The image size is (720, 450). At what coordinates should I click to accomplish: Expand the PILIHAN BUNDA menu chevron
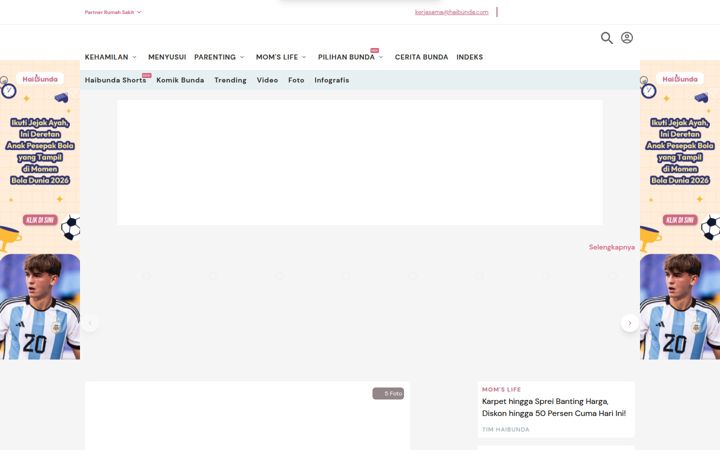pos(381,57)
